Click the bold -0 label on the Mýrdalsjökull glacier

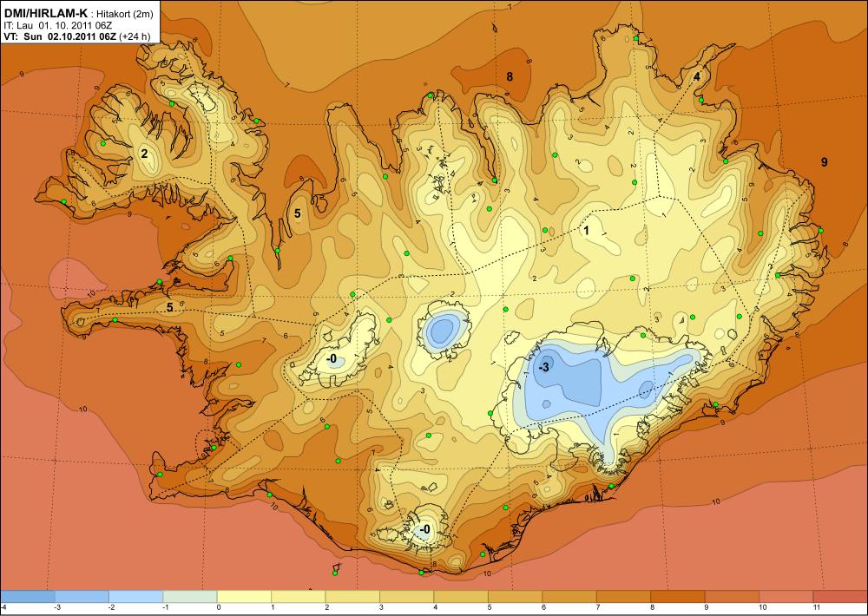point(424,529)
